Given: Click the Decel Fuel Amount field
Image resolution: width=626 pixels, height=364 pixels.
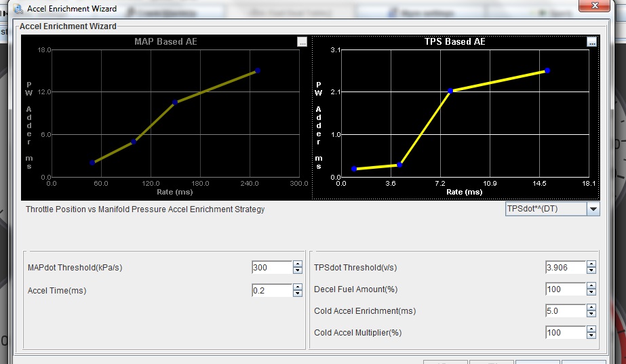Looking at the screenshot, I should click(566, 289).
